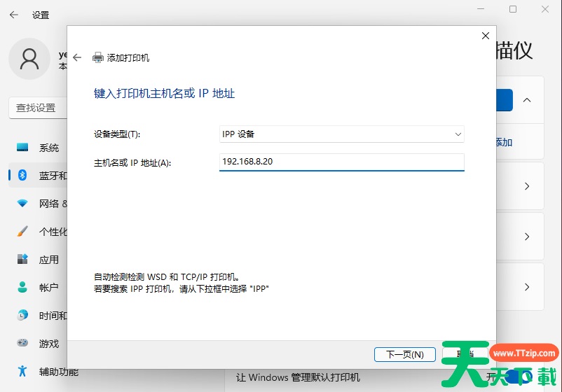
Task: Open the 设备类型 dropdown showing IPP 设备
Action: pos(341,134)
